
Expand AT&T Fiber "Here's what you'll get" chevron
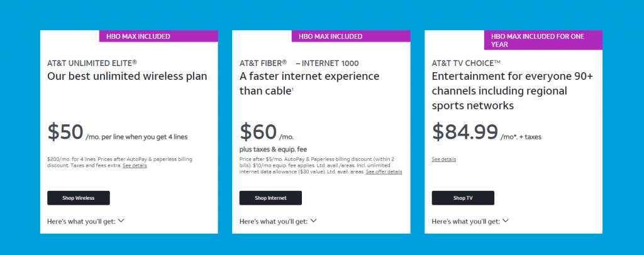point(313,221)
